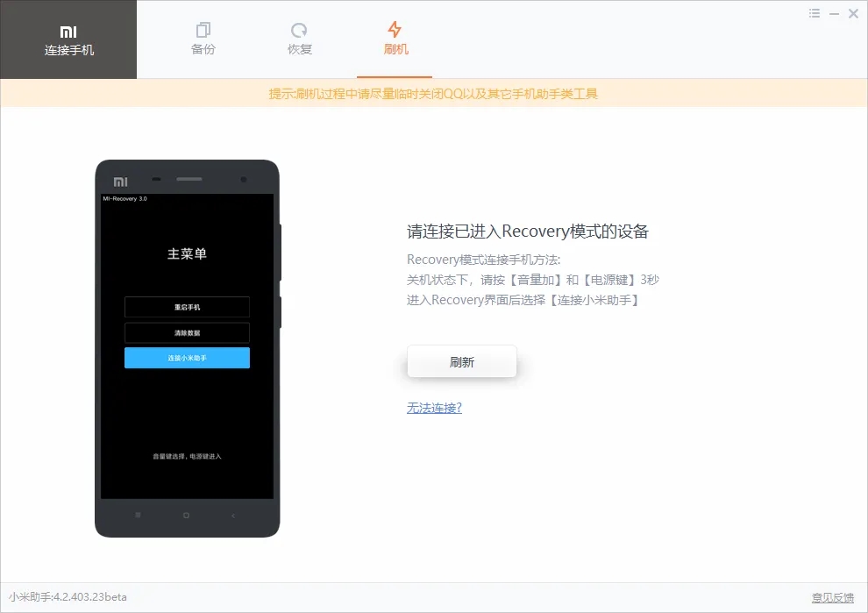Screen dimensions: 868x613
Task: Click the 小米助手 version text in status bar
Action: (x=66, y=595)
